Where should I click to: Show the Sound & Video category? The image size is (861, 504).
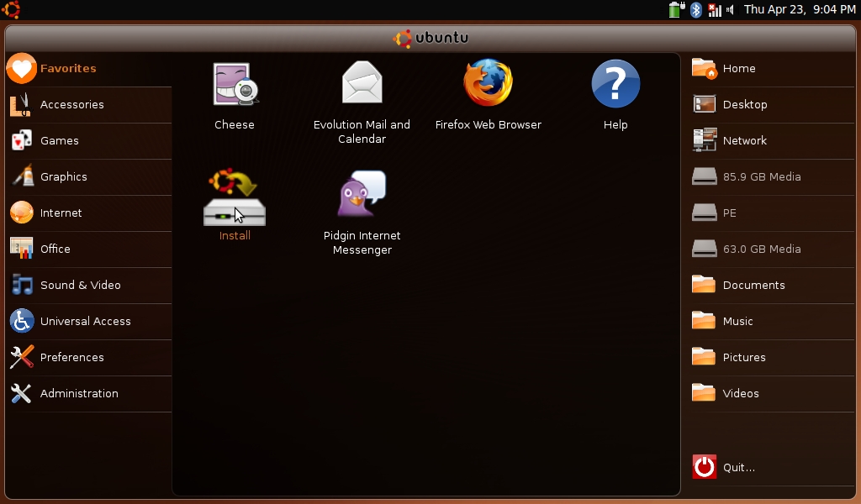81,286
